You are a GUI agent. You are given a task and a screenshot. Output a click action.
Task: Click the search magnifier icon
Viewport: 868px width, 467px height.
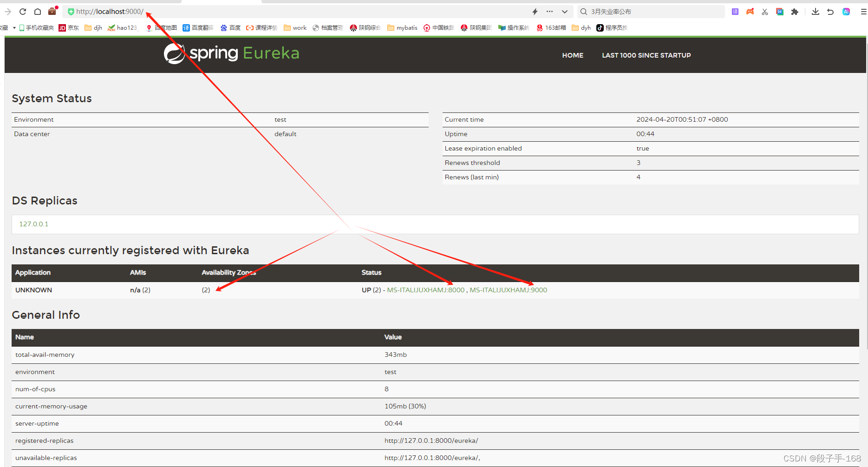pyautogui.click(x=584, y=12)
